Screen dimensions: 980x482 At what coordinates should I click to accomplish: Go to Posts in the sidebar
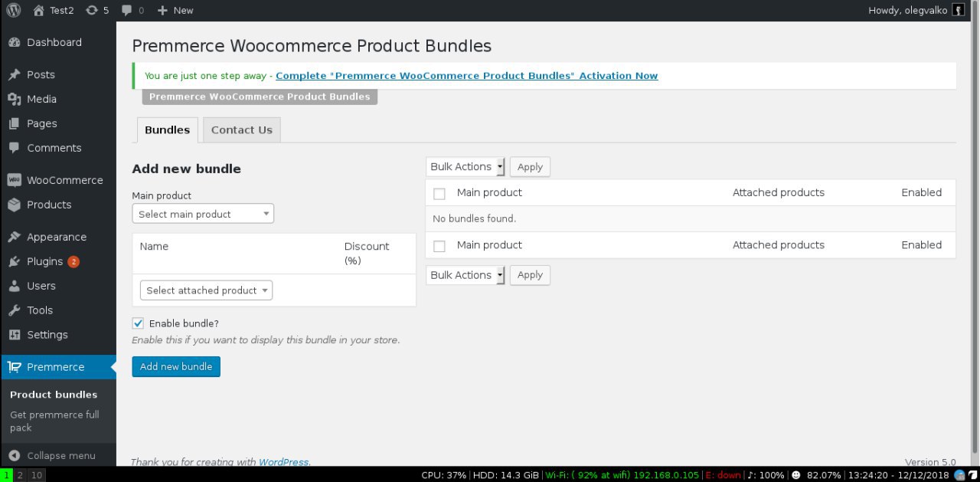(x=58, y=74)
